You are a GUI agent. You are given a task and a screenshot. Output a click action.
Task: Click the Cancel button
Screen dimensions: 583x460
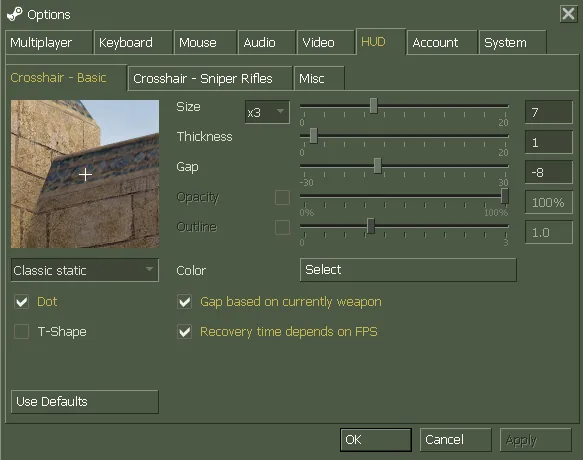point(455,440)
